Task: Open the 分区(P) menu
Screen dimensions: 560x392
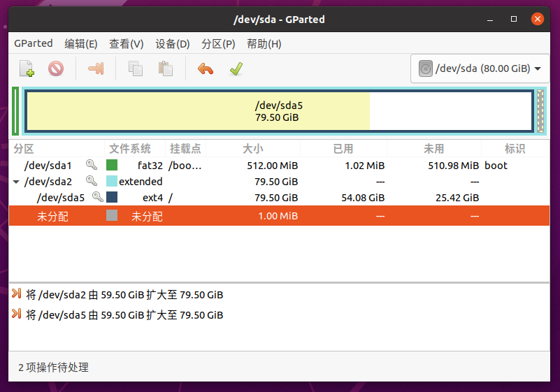Action: click(218, 44)
